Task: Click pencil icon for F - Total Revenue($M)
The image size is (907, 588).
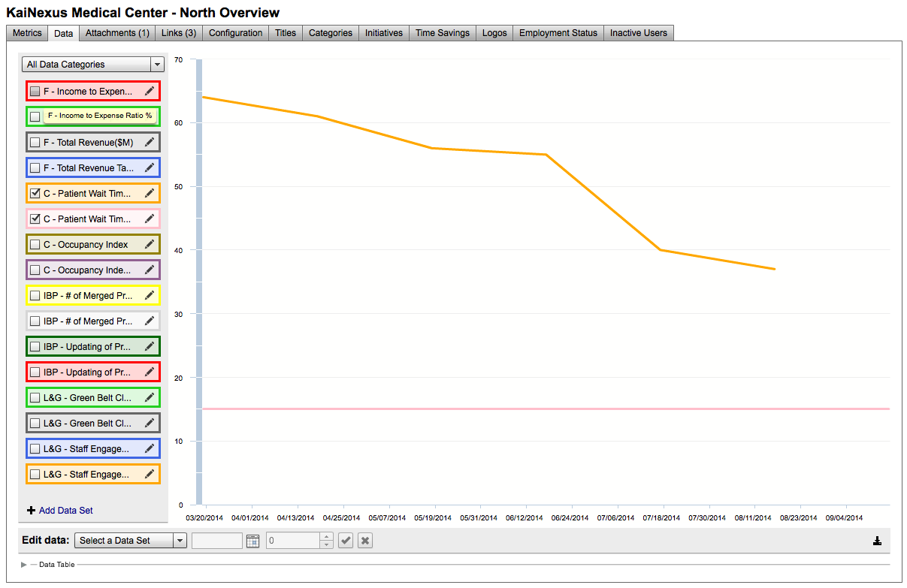Action: tap(150, 143)
